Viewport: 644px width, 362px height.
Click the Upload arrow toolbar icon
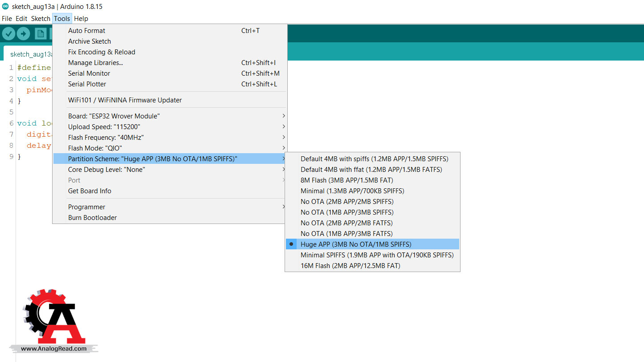click(x=23, y=34)
